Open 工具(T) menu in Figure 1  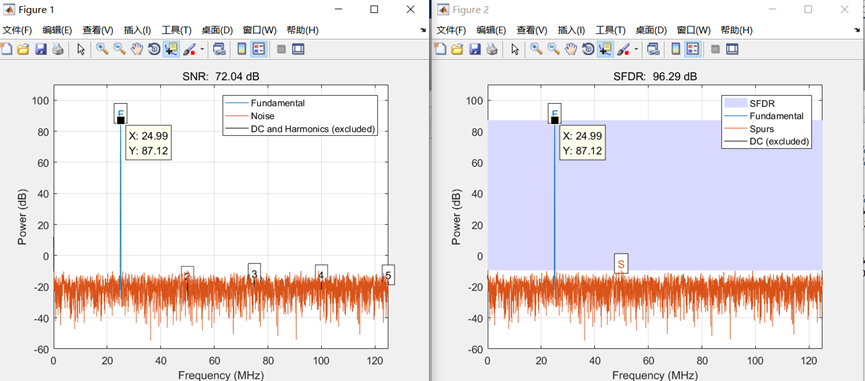(x=177, y=30)
